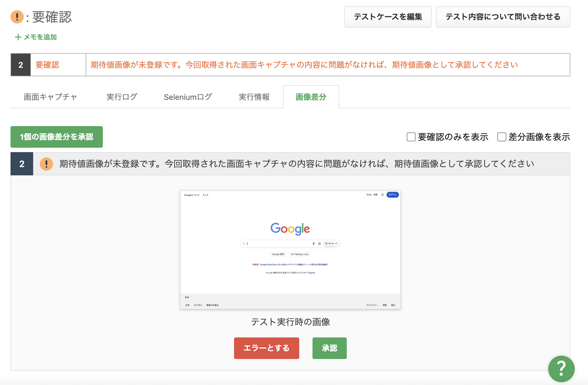Click the 要確認 status cell in step 2 row
Screen dimensions: 588x385
pyautogui.click(x=58, y=65)
